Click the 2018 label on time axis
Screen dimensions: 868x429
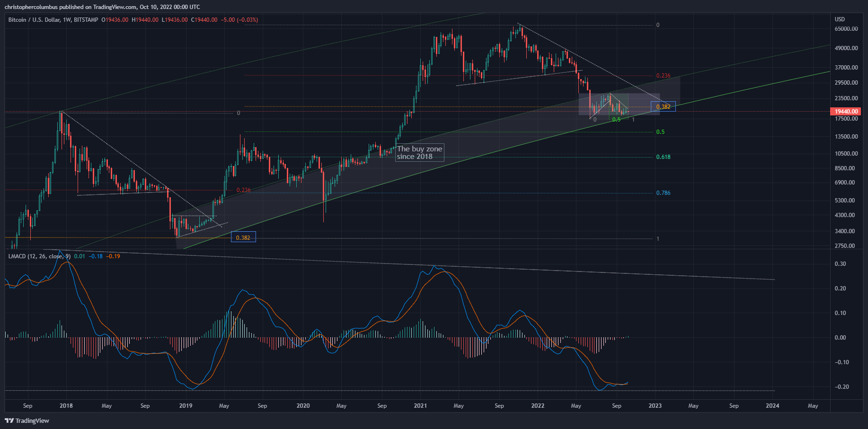click(x=66, y=406)
